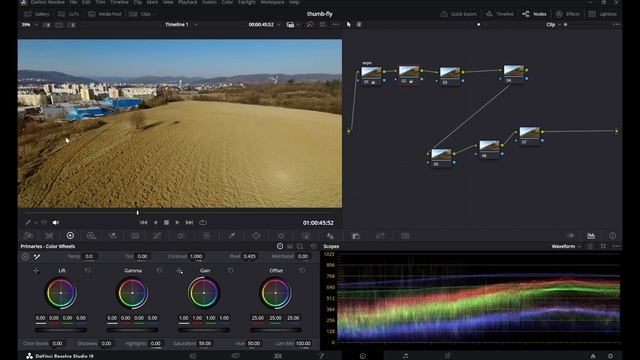Play the clip in reverse
Screen dimensions: 640x360
[x=155, y=222]
